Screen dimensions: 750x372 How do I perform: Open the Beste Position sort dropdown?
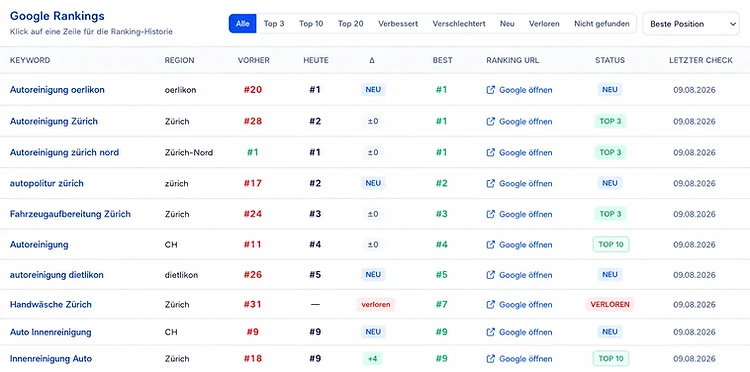click(x=691, y=24)
